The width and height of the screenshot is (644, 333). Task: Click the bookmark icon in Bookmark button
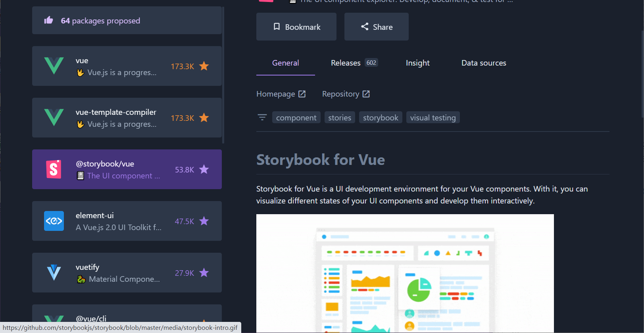pyautogui.click(x=277, y=27)
